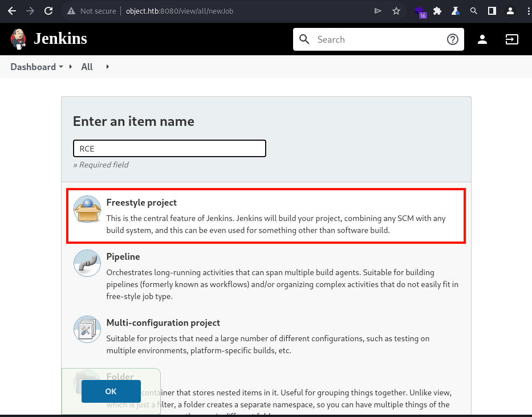Click the Jenkins title link
Screen dimensions: 532x417
tap(60, 39)
